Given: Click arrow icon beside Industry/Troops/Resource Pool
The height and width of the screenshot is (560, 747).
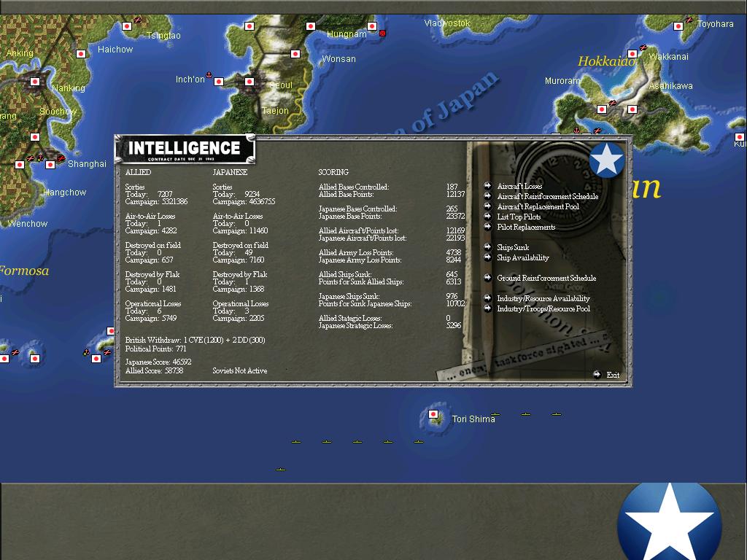Looking at the screenshot, I should coord(488,308).
